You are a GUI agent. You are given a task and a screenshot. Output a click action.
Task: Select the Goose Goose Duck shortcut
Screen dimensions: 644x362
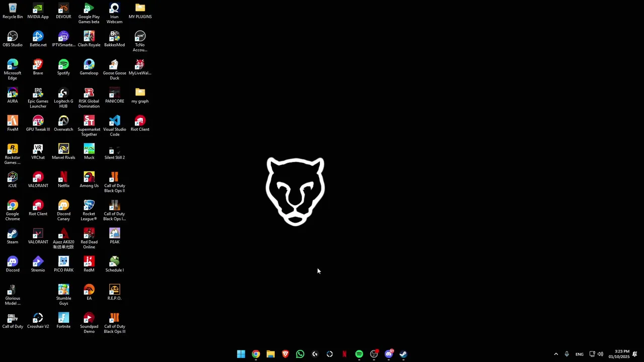pyautogui.click(x=114, y=70)
